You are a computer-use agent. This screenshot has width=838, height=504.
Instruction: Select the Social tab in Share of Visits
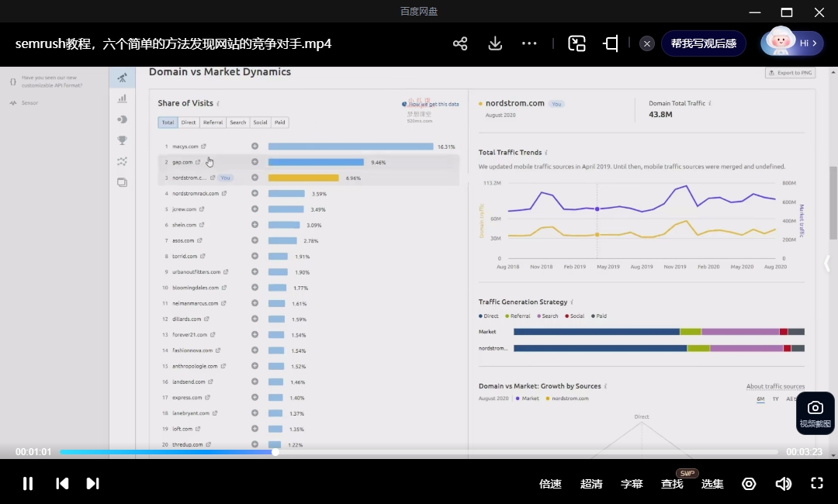click(260, 123)
